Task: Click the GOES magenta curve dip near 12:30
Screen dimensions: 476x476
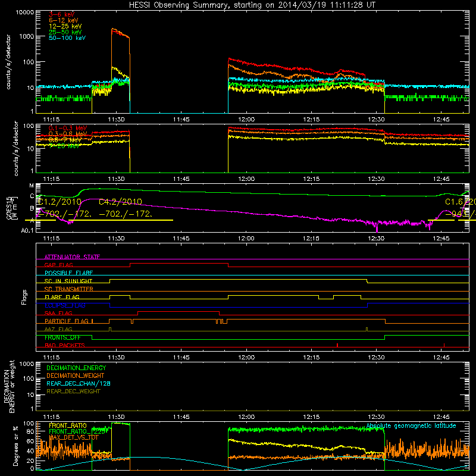Action: coord(377,227)
